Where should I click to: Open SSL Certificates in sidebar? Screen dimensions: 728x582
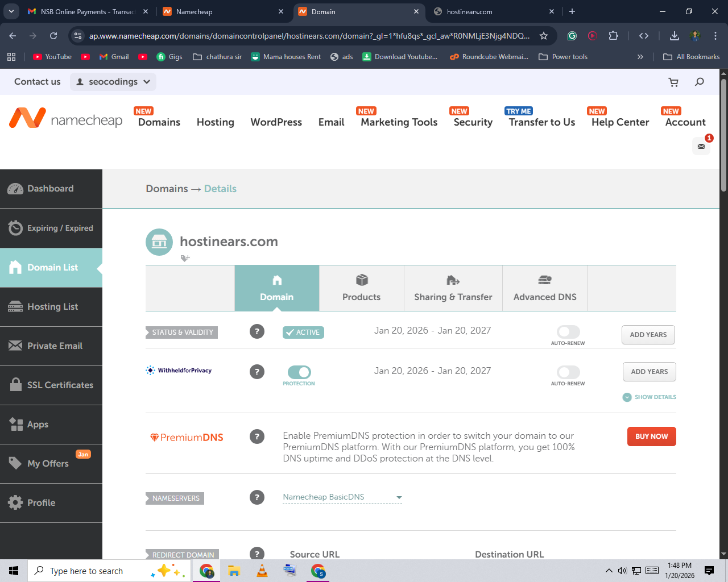[x=51, y=385]
